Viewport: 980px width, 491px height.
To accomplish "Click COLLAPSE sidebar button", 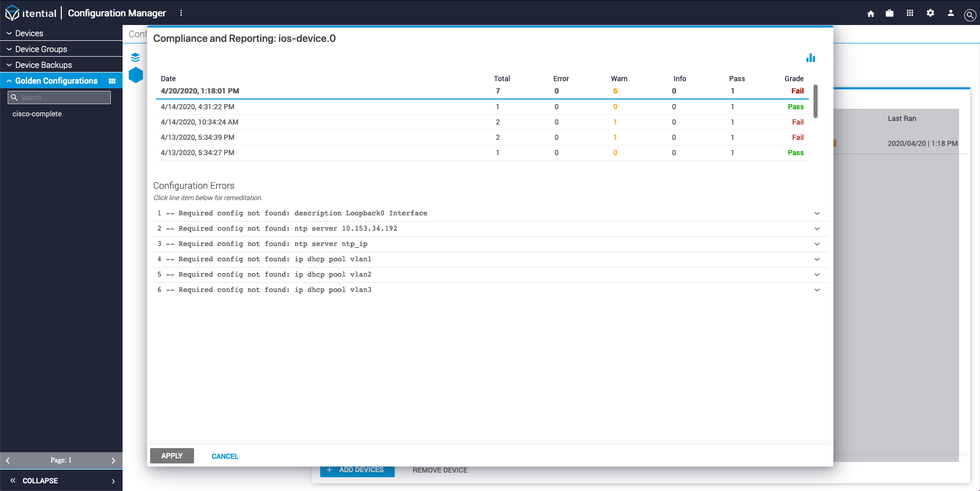I will coord(40,481).
